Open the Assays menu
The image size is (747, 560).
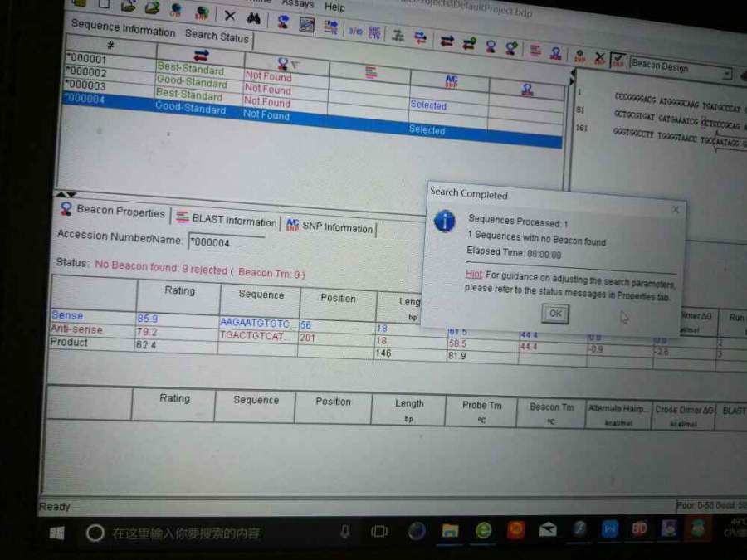pos(298,4)
